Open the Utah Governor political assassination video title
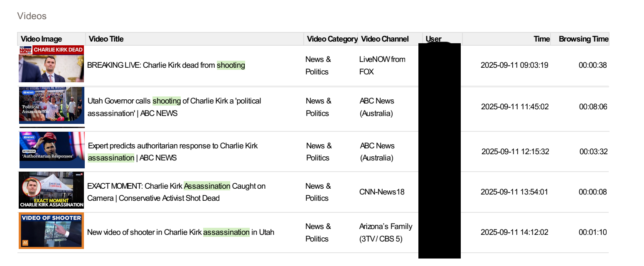The width and height of the screenshot is (644, 266). click(x=175, y=107)
